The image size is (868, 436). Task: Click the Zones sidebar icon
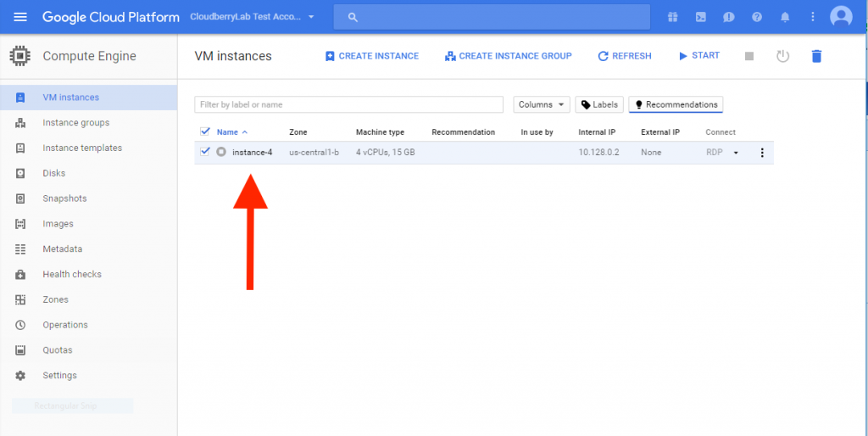(20, 299)
